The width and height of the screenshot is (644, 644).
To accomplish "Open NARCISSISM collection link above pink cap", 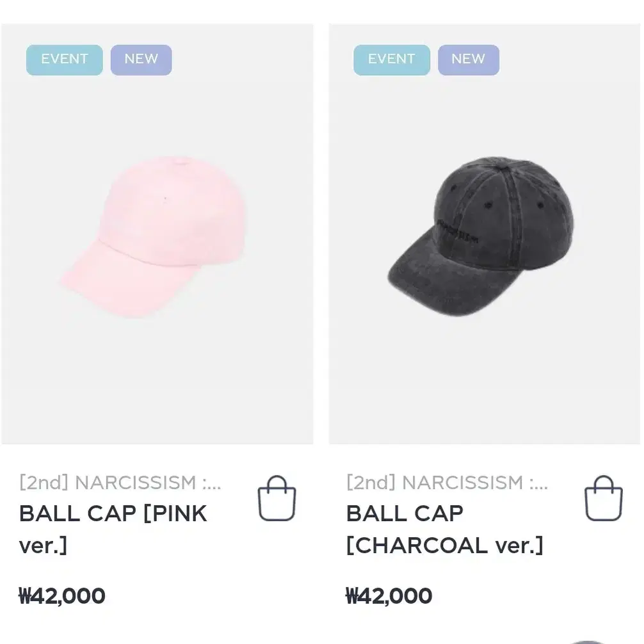I will pyautogui.click(x=120, y=482).
